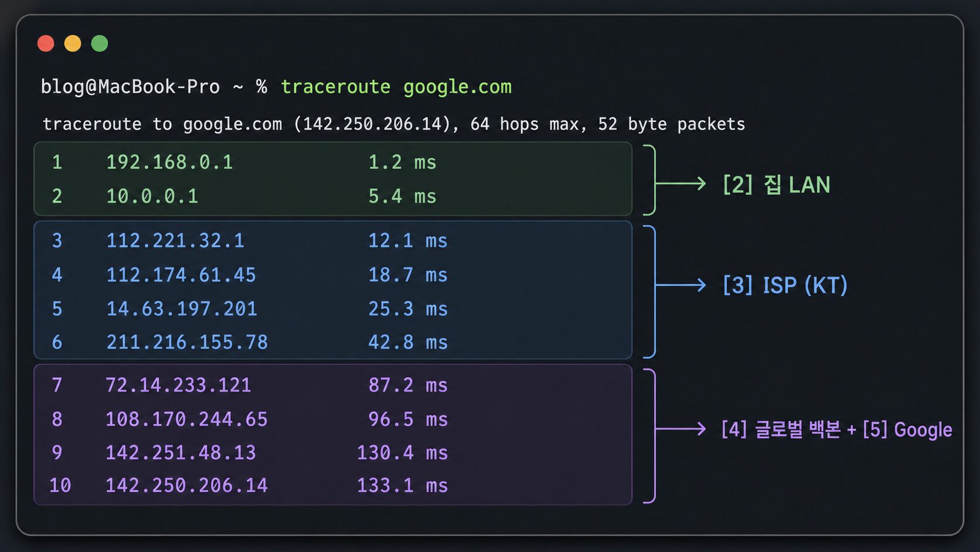The height and width of the screenshot is (552, 980).
Task: Click the red close window button
Action: pos(46,43)
